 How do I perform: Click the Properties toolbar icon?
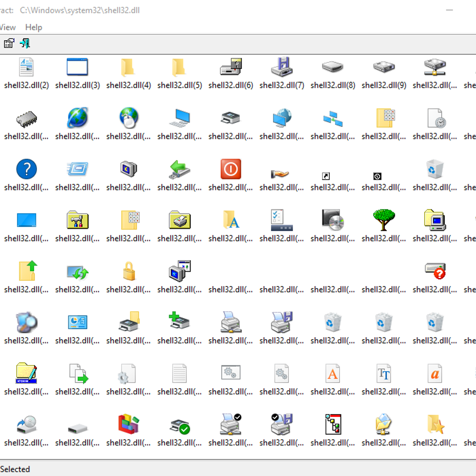[x=9, y=43]
